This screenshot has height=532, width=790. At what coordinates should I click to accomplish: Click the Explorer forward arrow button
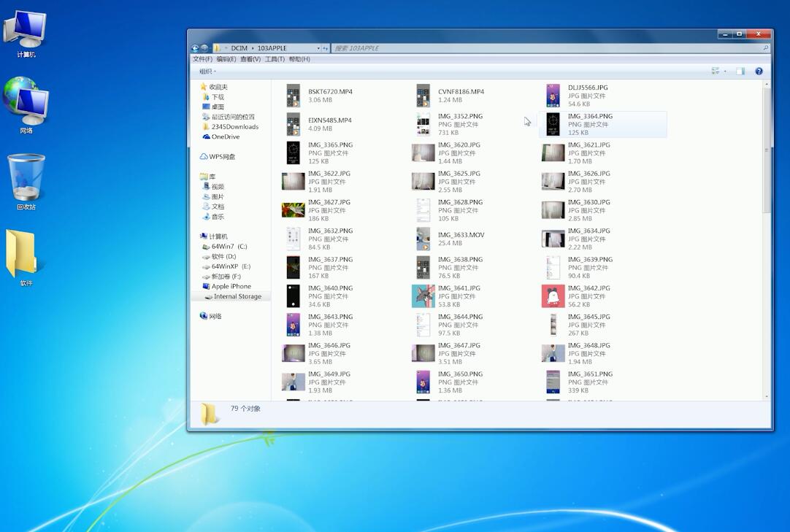(204, 48)
